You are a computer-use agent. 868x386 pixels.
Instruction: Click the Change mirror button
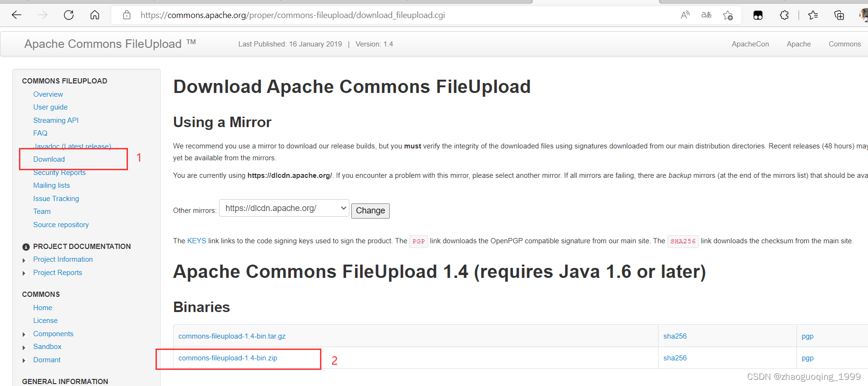click(x=370, y=211)
